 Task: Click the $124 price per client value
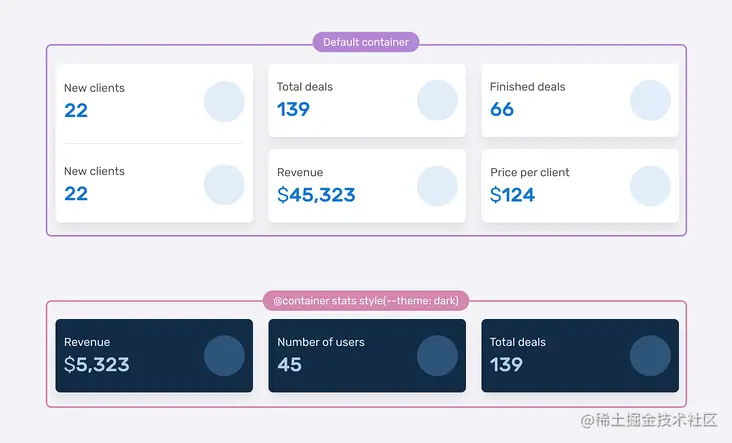tap(512, 195)
